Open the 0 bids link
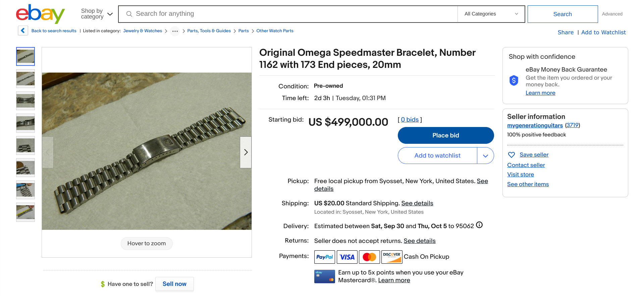 [410, 120]
